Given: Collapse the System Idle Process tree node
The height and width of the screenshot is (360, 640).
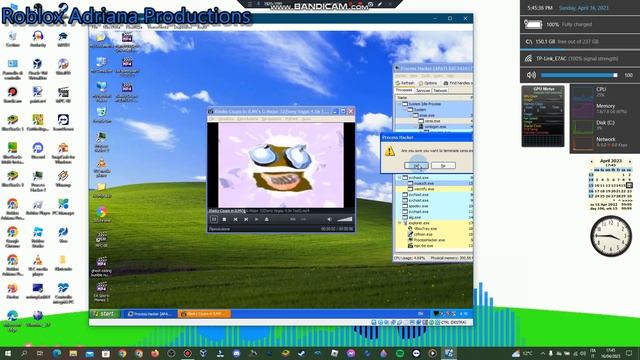Looking at the screenshot, I should click(400, 104).
